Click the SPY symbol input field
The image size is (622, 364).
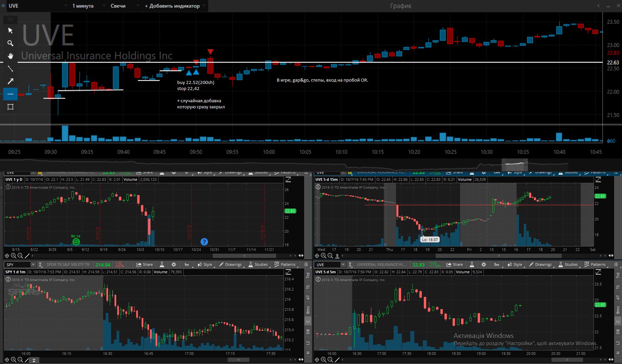tap(18, 264)
